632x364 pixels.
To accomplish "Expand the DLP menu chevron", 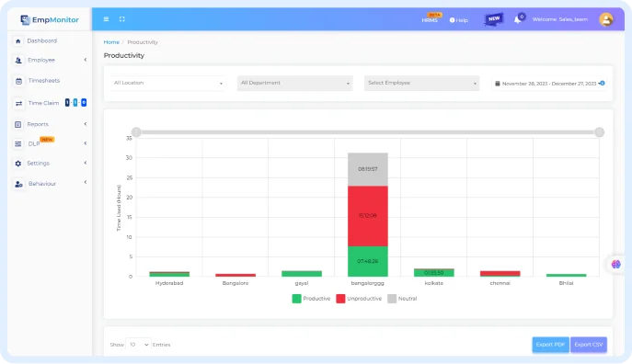I will click(85, 143).
